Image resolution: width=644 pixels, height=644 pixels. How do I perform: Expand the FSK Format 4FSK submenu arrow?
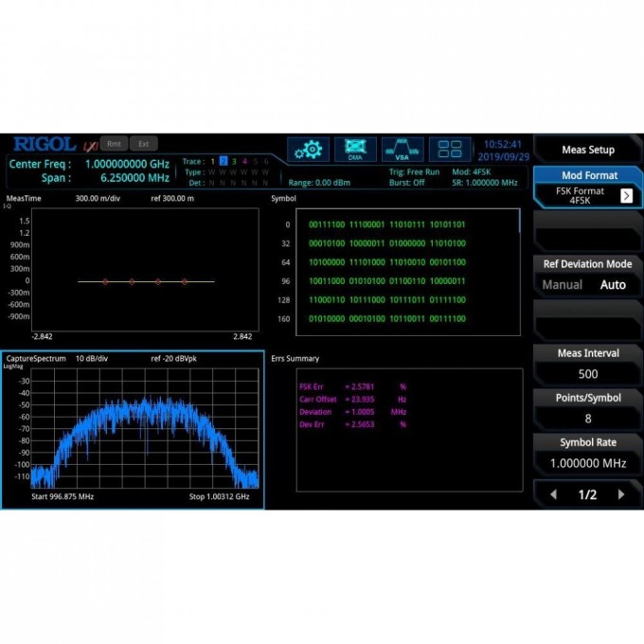pyautogui.click(x=626, y=195)
